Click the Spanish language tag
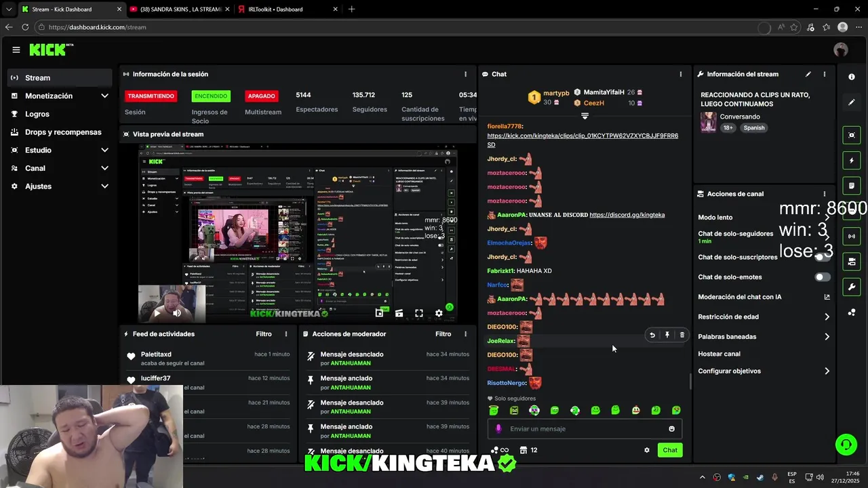The image size is (868, 488). pos(753,127)
